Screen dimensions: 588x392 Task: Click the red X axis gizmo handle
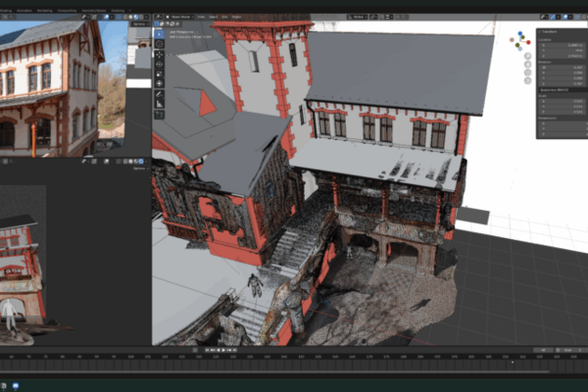point(528,42)
